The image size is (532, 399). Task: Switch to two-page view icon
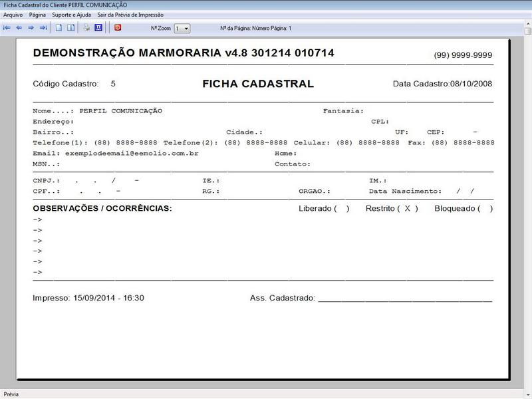(x=70, y=27)
